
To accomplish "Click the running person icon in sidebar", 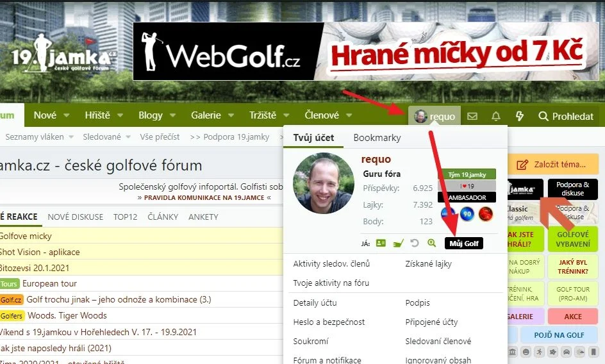I will pos(540,352).
